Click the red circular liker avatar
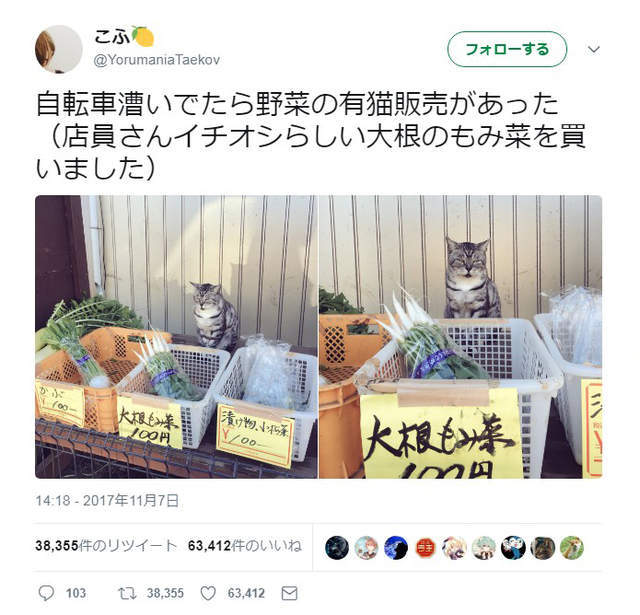 [425, 547]
